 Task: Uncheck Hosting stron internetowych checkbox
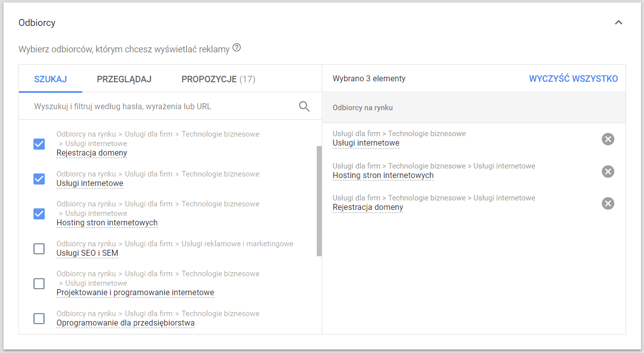39,214
